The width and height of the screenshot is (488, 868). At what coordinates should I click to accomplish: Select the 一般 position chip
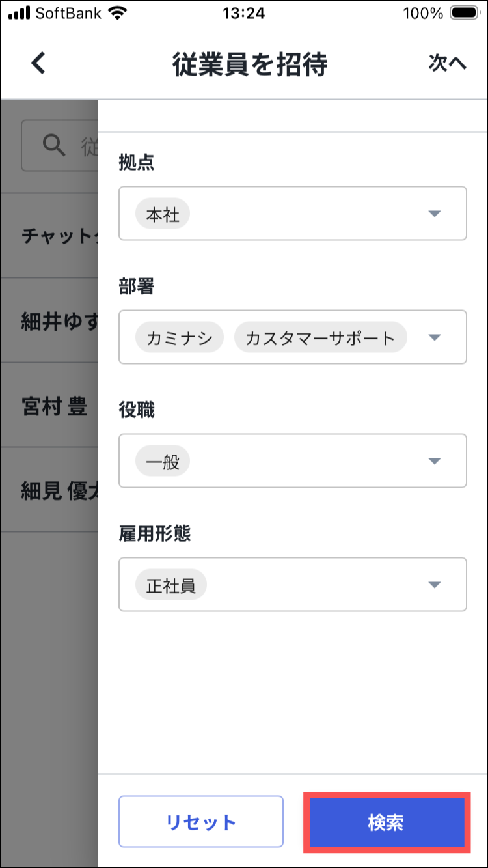[163, 462]
